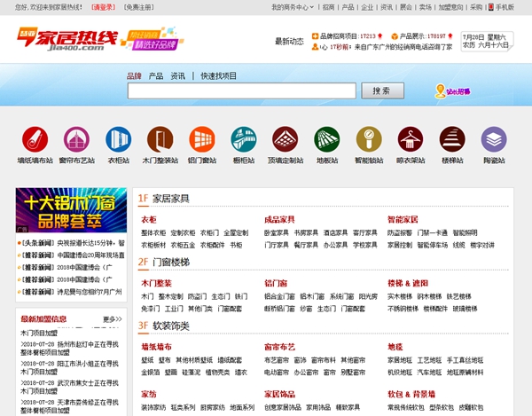Open the 窗帘布艺 category heading
This screenshot has width=532, height=416.
point(279,347)
